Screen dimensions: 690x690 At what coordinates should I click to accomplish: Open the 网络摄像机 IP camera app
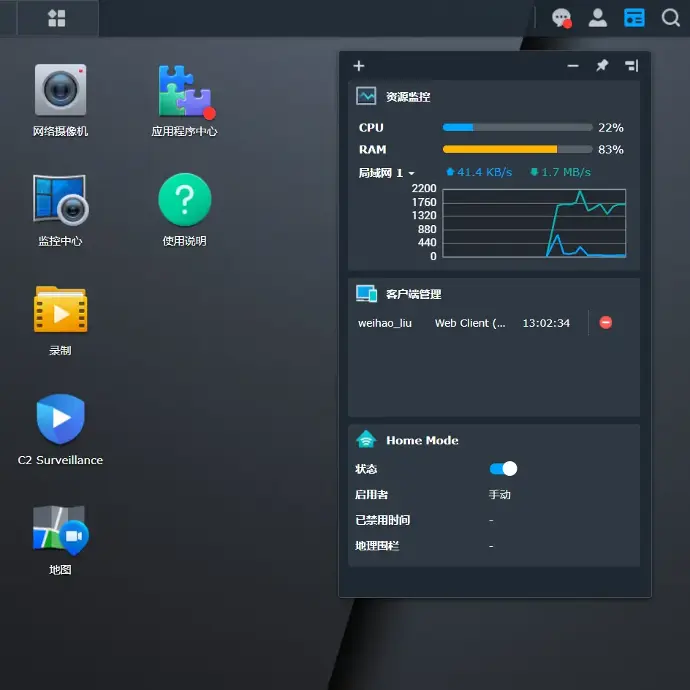pyautogui.click(x=60, y=91)
